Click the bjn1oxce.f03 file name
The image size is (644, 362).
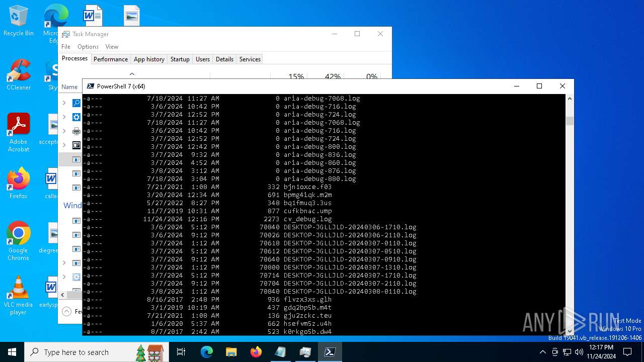point(308,187)
